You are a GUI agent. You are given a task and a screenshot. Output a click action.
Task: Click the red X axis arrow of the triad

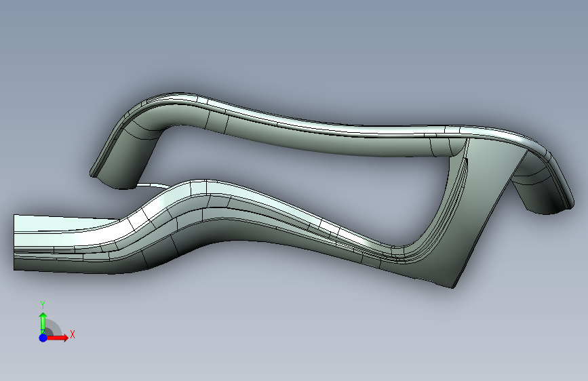(x=58, y=338)
